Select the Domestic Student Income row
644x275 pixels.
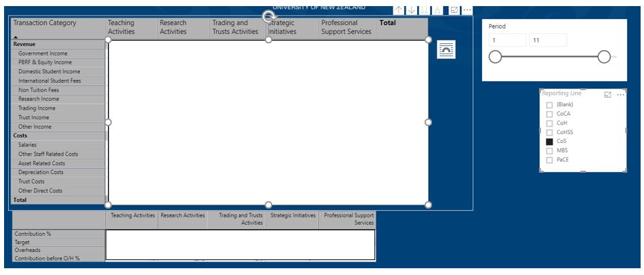(x=58, y=72)
